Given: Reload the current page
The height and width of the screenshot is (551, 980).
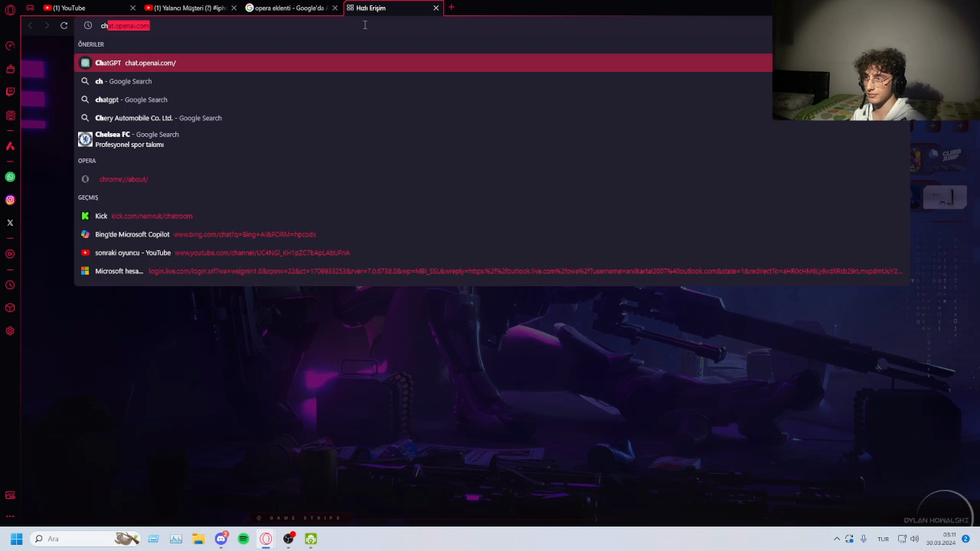Looking at the screenshot, I should tap(64, 25).
